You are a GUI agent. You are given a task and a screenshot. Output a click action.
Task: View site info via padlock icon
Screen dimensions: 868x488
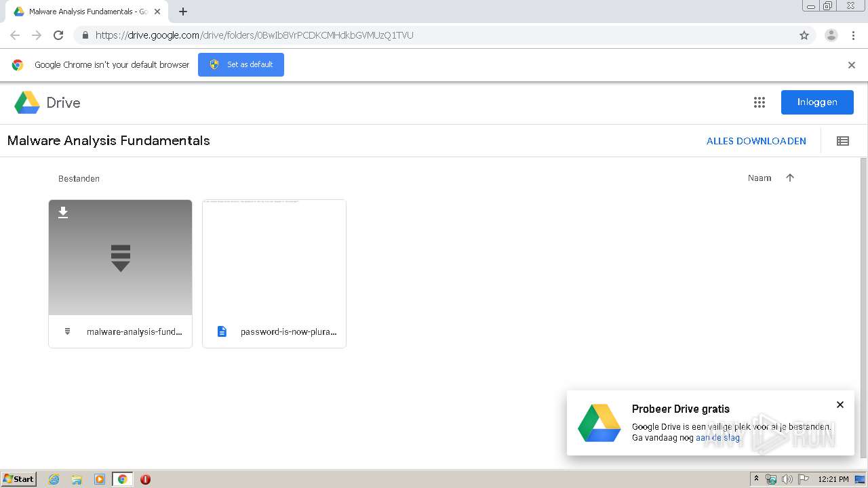[85, 35]
